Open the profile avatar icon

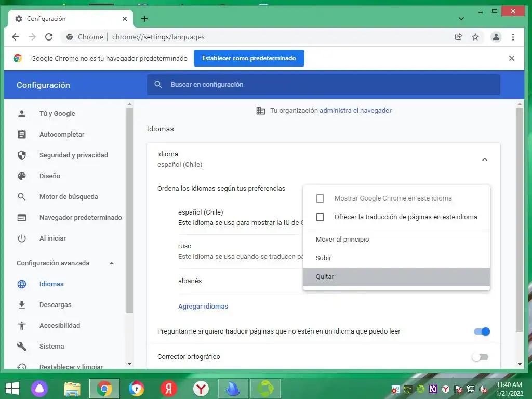[496, 37]
